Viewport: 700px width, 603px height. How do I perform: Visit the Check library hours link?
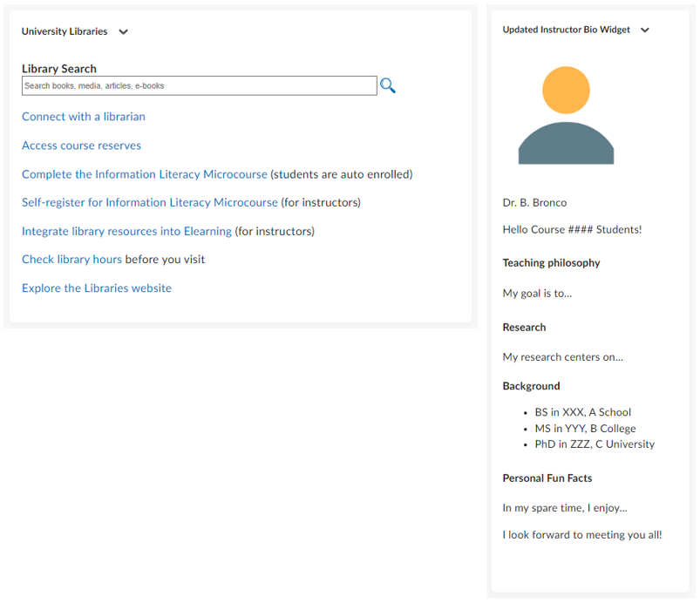(71, 259)
